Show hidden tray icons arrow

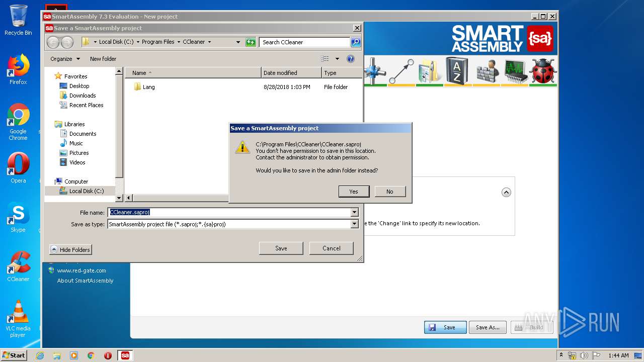pos(561,355)
